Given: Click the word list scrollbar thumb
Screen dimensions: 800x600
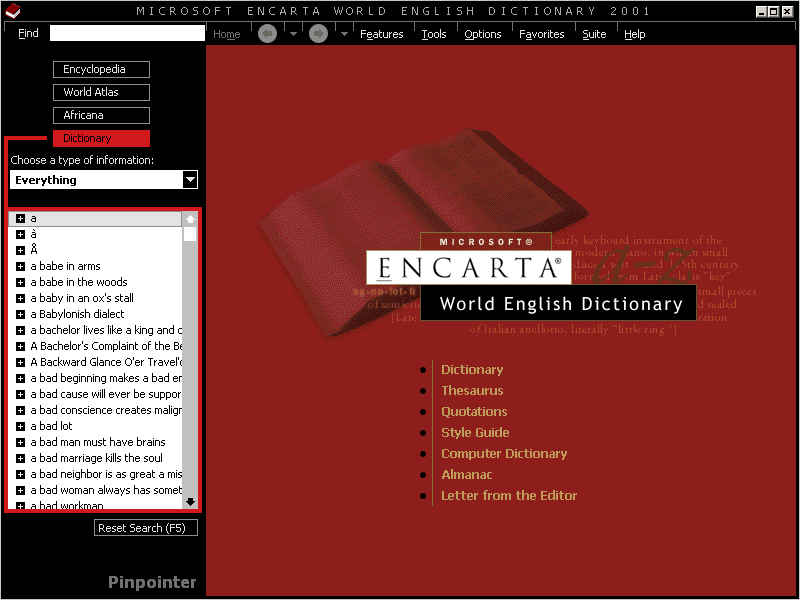Looking at the screenshot, I should 190,234.
